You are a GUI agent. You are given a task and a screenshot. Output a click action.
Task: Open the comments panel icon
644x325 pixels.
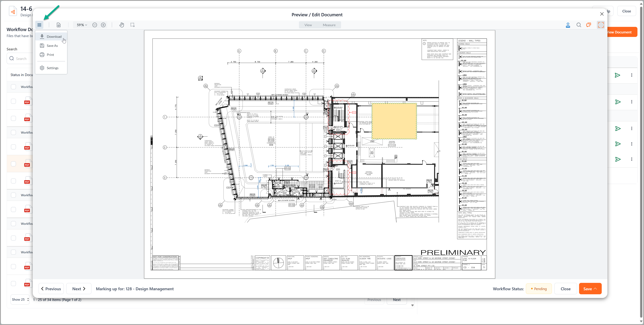click(x=589, y=25)
